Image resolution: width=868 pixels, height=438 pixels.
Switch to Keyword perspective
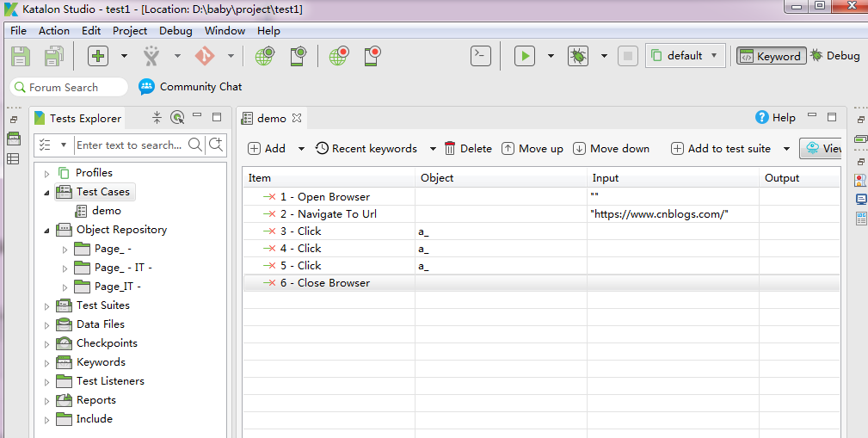pyautogui.click(x=771, y=56)
